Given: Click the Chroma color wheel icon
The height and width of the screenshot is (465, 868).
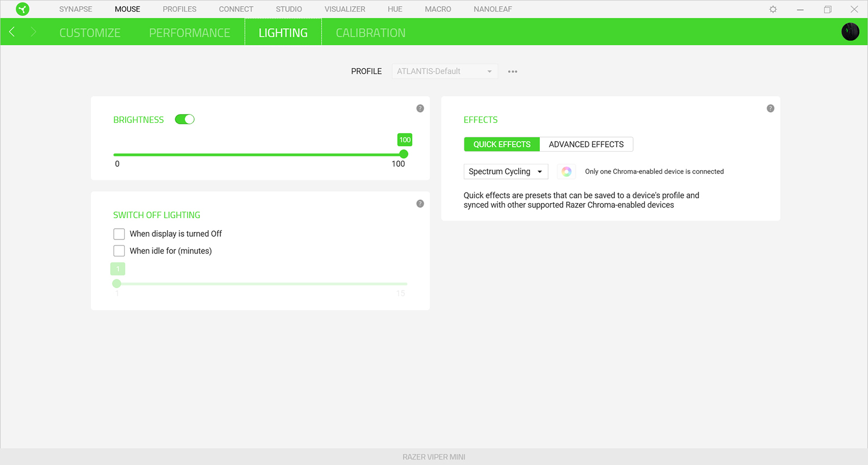Looking at the screenshot, I should 566,172.
